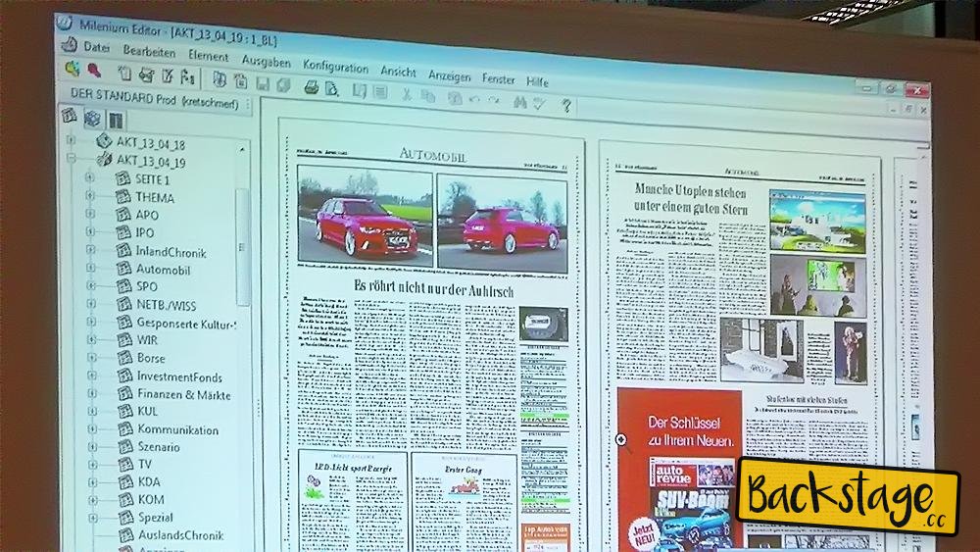
Task: Click the left red Audi photo
Action: pyautogui.click(x=365, y=216)
